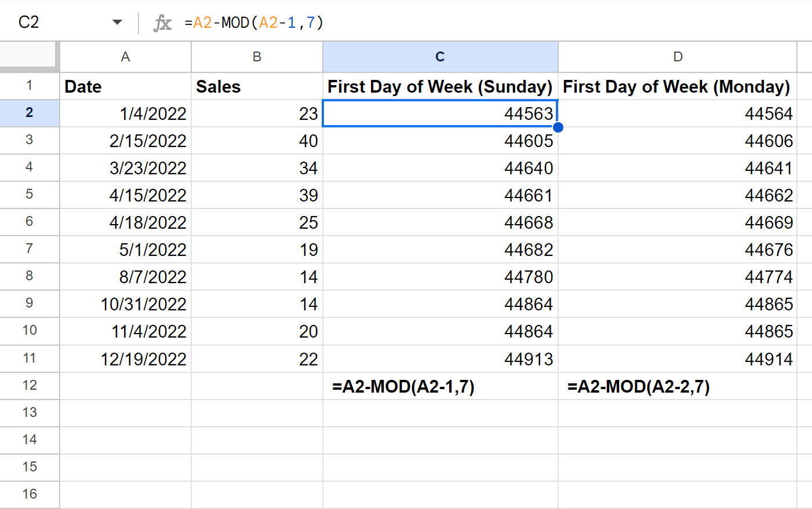Select column B header
812x509 pixels.
tap(257, 57)
